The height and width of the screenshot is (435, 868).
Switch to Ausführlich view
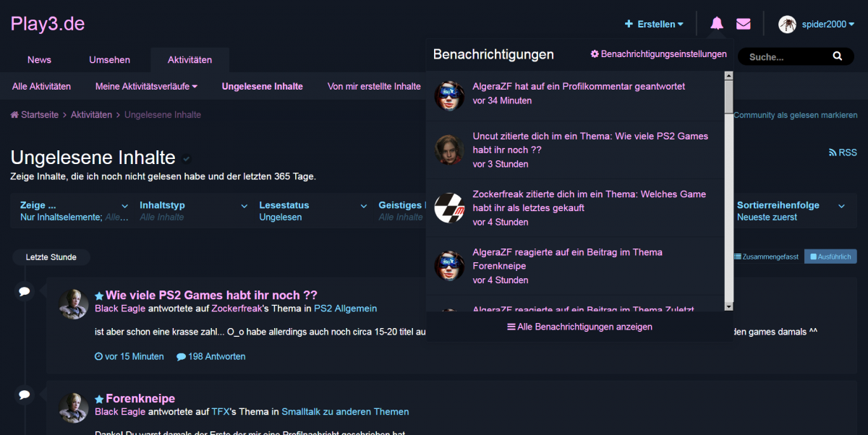830,257
